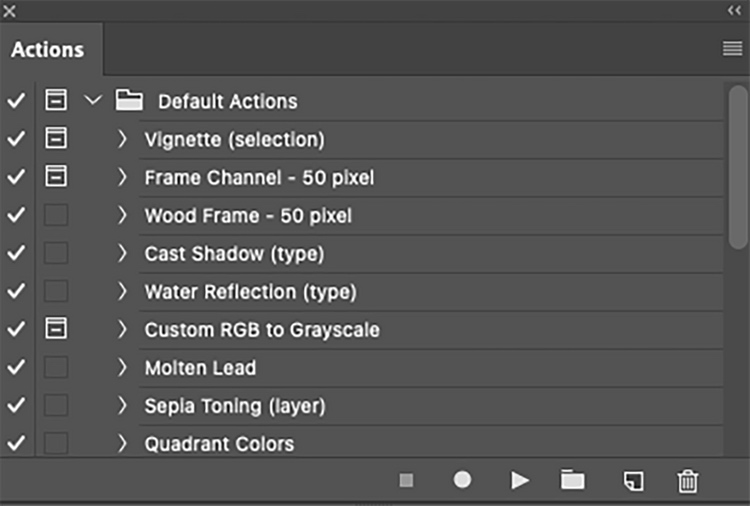Toggle dialog icon for Vignette (selection)
This screenshot has width=750, height=506.
[56, 139]
